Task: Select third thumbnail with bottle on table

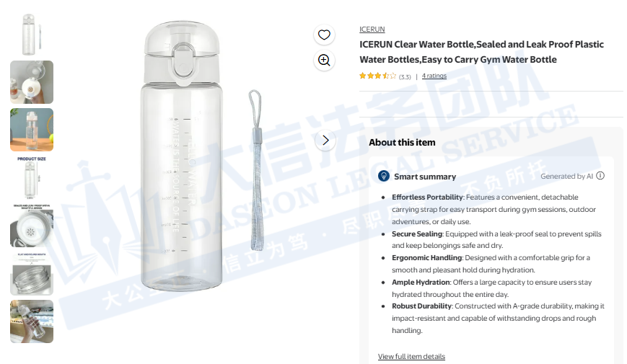Action: click(x=32, y=130)
